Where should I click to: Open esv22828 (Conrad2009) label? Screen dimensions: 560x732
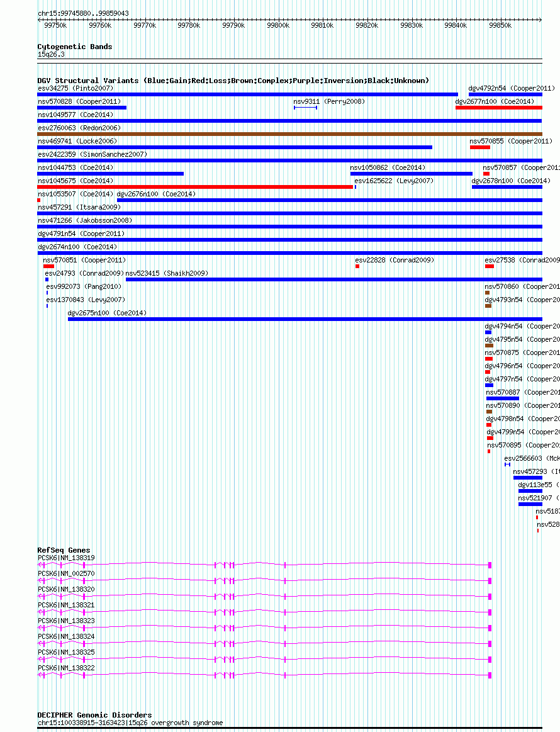click(395, 260)
